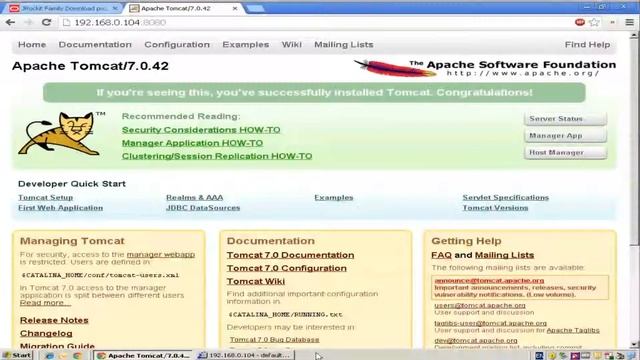Click dev@tomcat.apache.org mailing list link

click(x=476, y=340)
